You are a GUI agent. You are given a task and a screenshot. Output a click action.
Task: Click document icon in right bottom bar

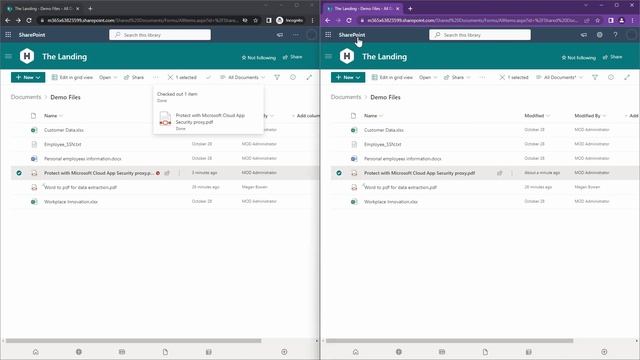click(485, 352)
